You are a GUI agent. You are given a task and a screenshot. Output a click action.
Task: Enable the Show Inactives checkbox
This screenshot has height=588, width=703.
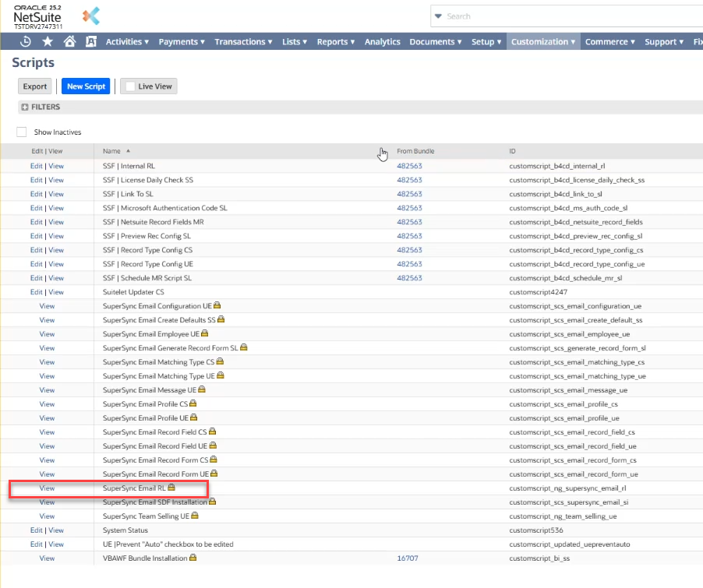pos(22,132)
